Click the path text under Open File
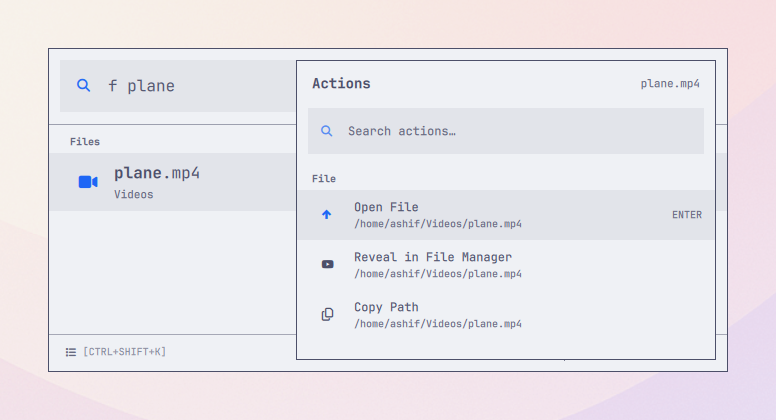This screenshot has width=776, height=420. pos(438,224)
